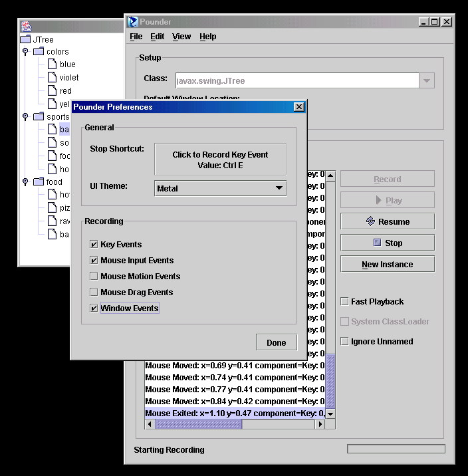Select the Mouse Moved x=0.84 event row
468x476 pixels.
click(235, 402)
